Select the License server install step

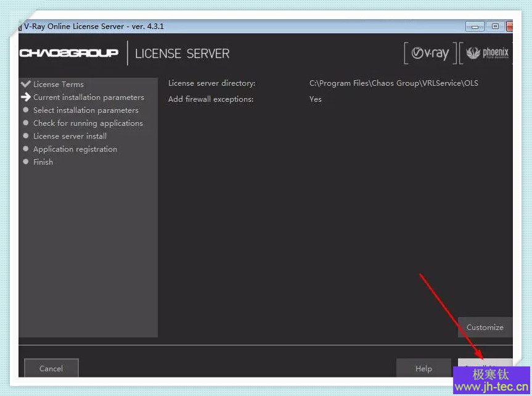click(70, 136)
